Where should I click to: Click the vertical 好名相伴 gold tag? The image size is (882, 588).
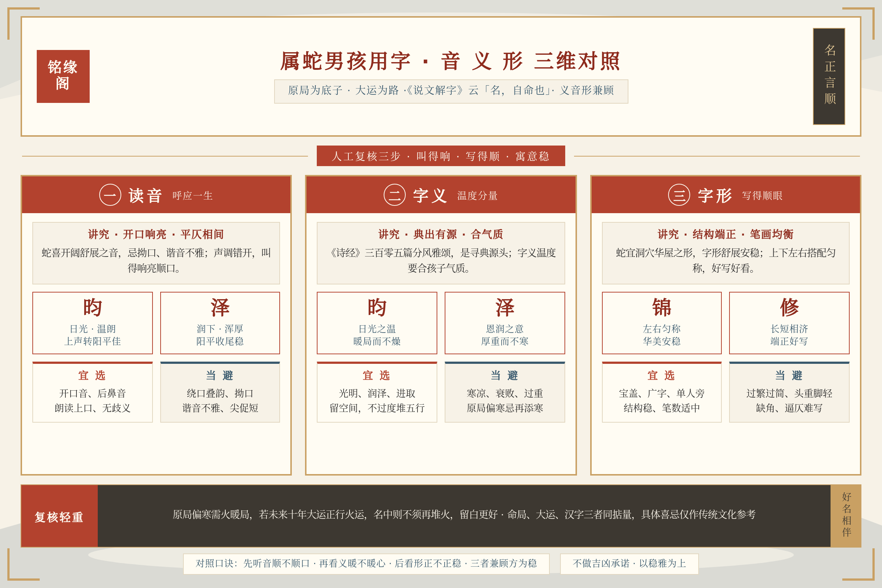tap(846, 516)
